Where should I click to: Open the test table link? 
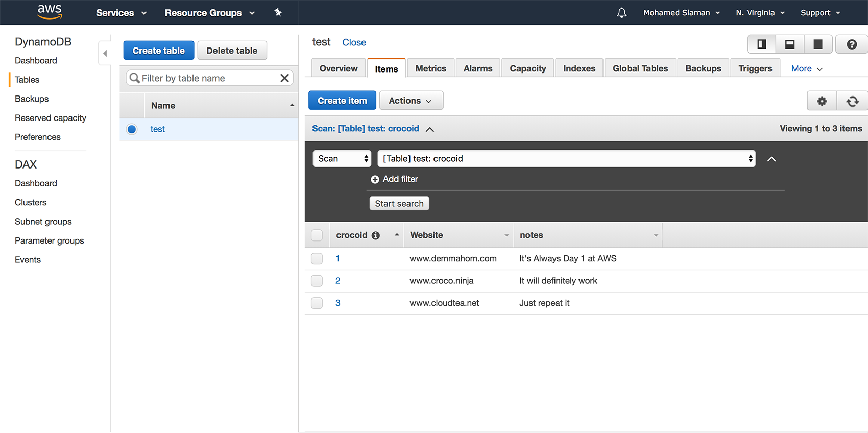[x=158, y=129]
